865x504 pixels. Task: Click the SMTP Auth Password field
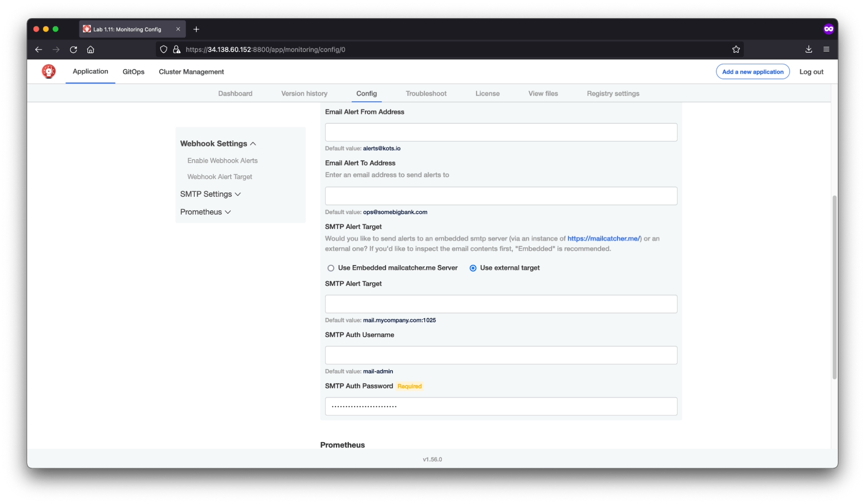(x=501, y=406)
